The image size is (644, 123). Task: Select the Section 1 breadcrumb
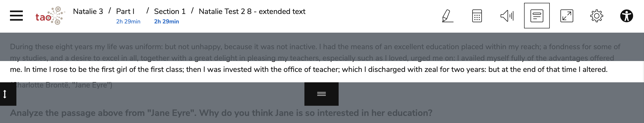170,11
